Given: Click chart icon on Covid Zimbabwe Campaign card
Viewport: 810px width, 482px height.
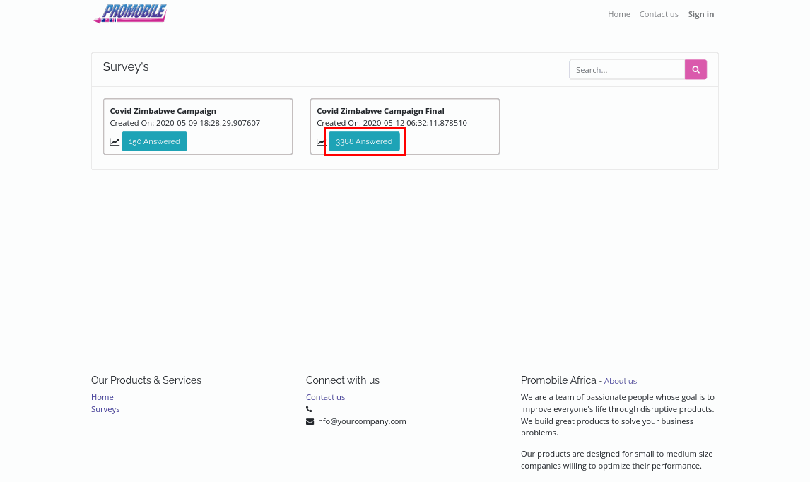Looking at the screenshot, I should tap(114, 142).
